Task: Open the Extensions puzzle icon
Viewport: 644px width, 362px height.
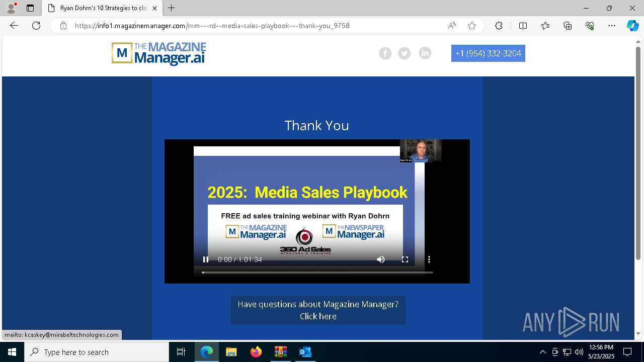Action: pyautogui.click(x=499, y=26)
